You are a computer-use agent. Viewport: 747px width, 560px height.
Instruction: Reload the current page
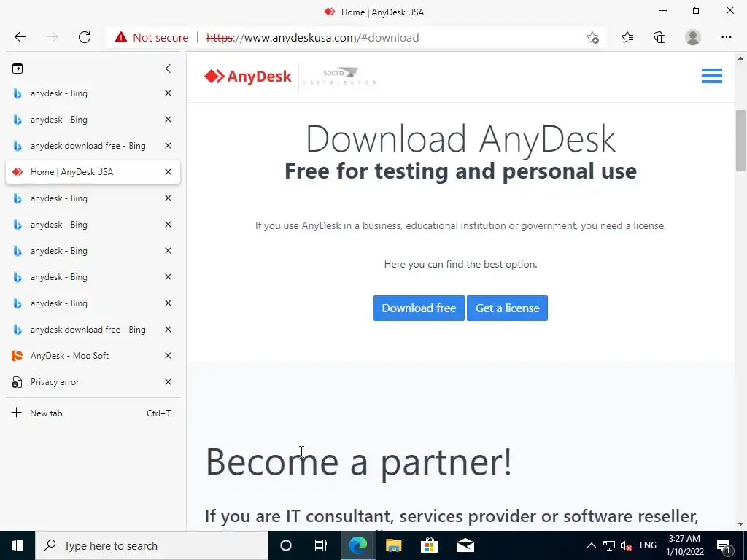point(85,37)
